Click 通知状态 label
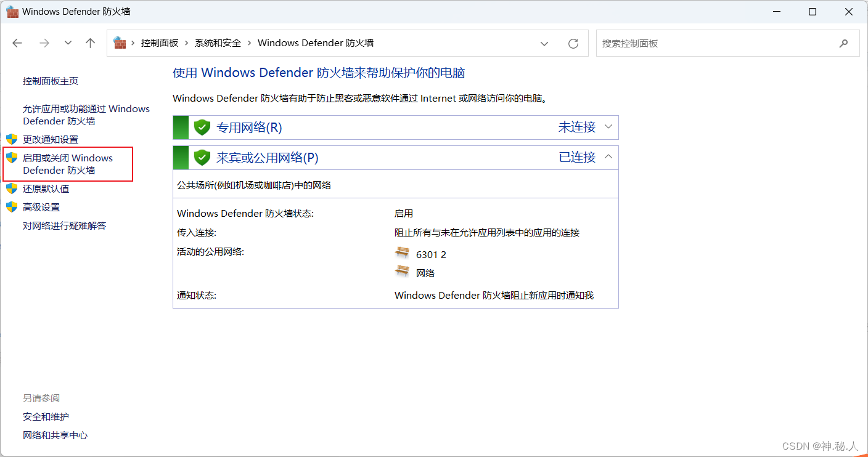This screenshot has height=457, width=868. click(197, 296)
